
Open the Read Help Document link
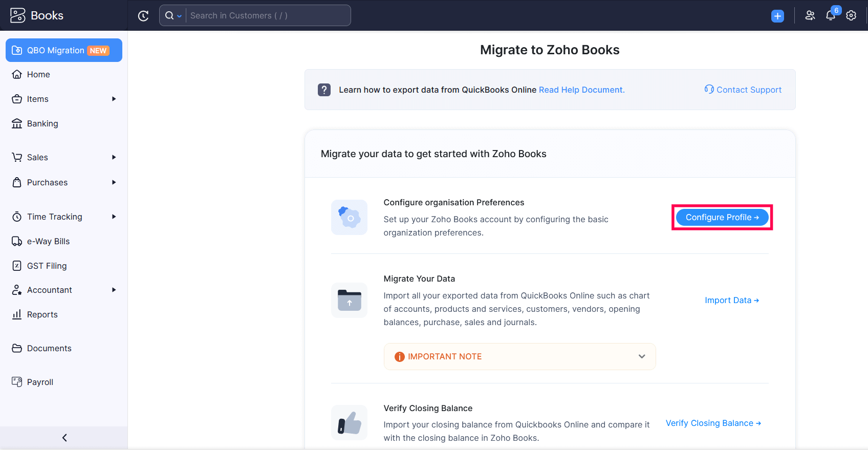click(581, 90)
